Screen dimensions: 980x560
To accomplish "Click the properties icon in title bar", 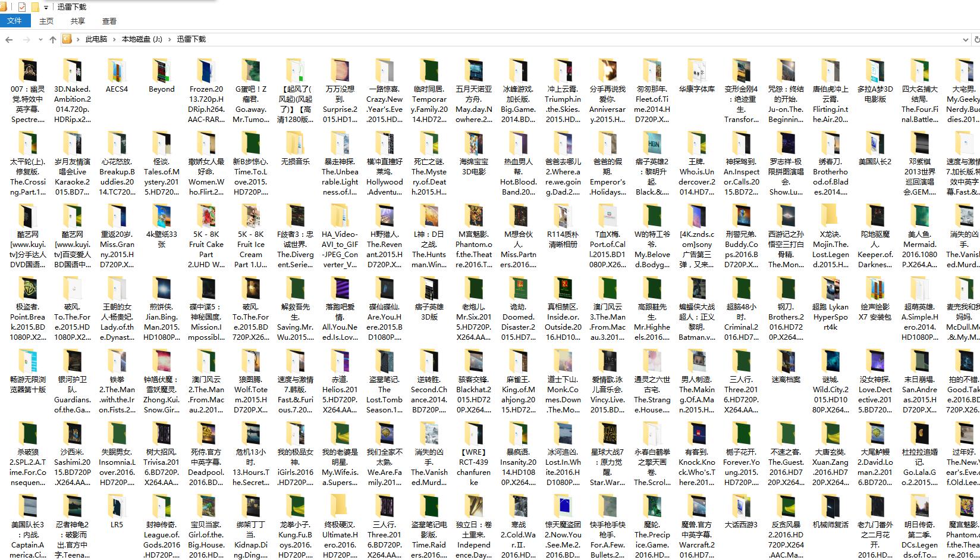I will (22, 7).
